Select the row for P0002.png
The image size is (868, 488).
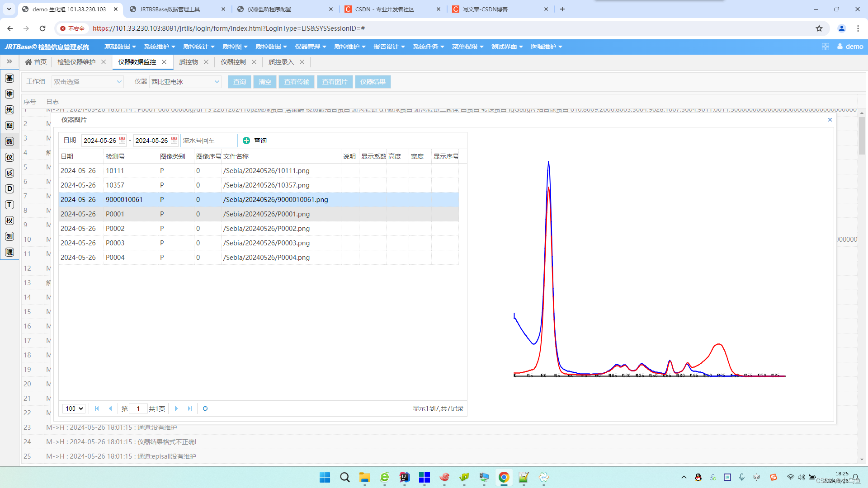point(259,229)
